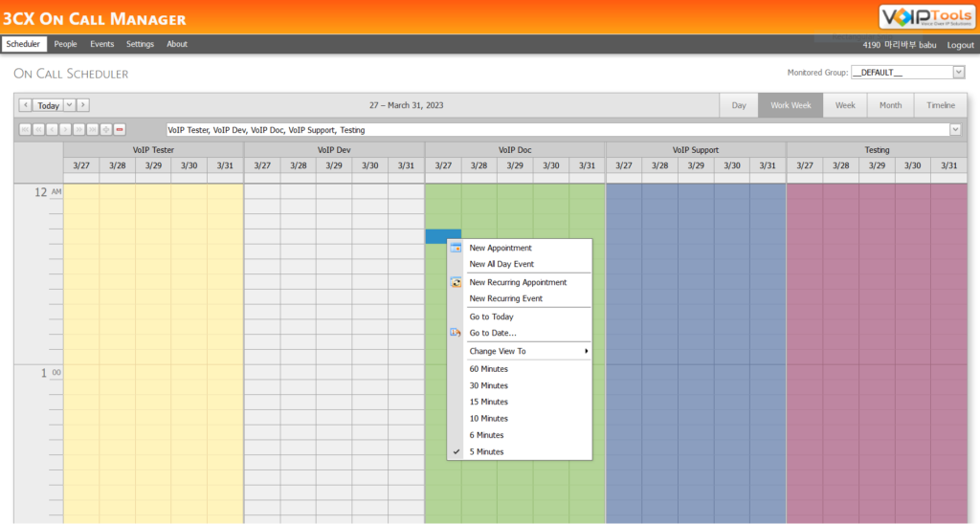The width and height of the screenshot is (980, 524).
Task: Click 3/31 date under Testing
Action: pyautogui.click(x=948, y=165)
